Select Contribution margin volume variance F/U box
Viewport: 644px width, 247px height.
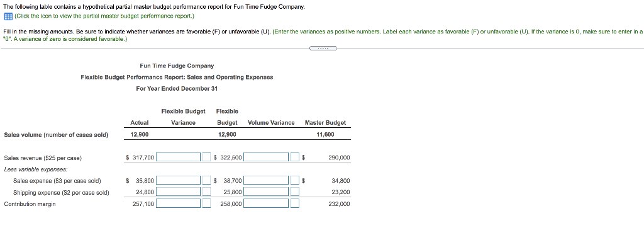[294, 204]
